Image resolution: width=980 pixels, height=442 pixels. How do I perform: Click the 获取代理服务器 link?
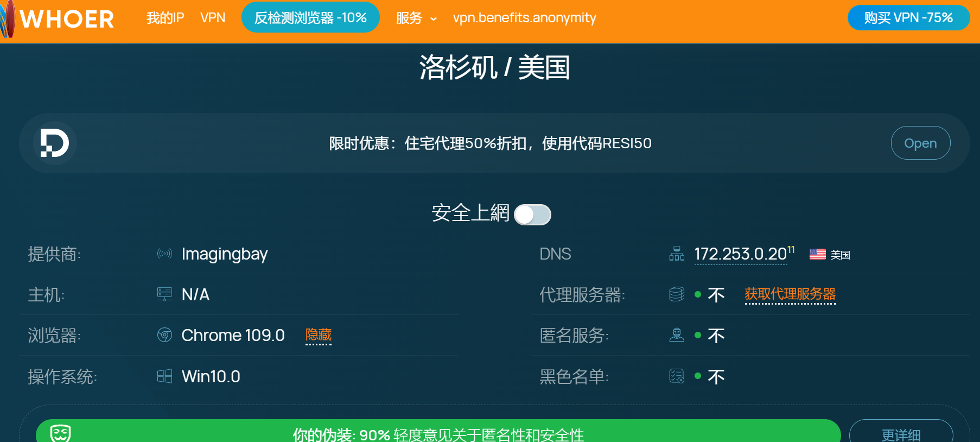(790, 294)
